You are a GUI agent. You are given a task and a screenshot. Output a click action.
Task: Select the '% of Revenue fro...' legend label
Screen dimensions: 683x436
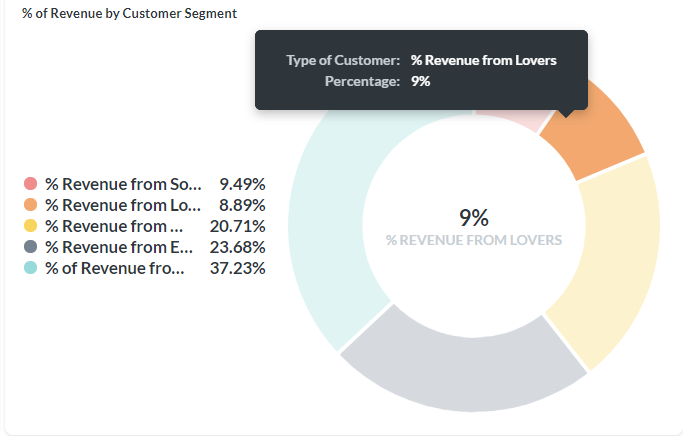click(115, 268)
